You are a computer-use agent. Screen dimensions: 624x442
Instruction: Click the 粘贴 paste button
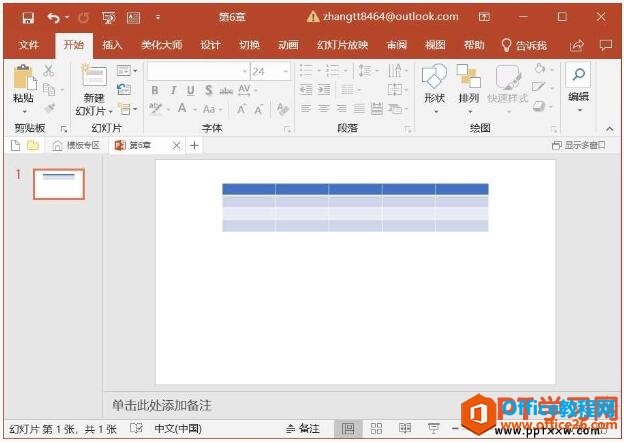24,90
